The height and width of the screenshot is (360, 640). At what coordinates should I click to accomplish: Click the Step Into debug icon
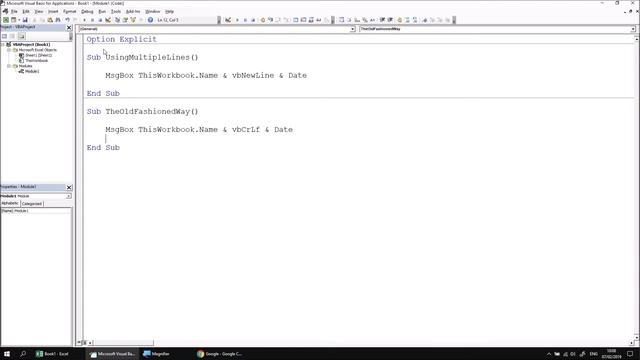pos(270,20)
